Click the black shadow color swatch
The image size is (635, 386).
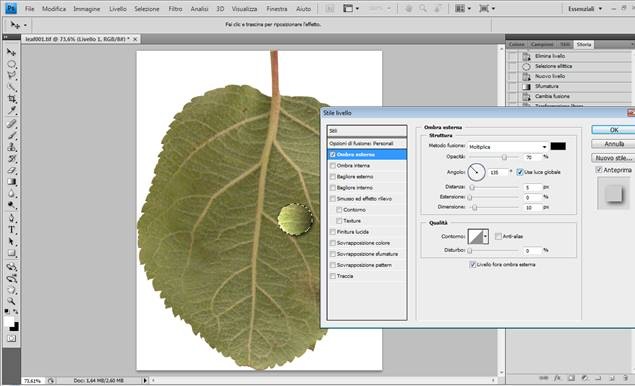[558, 146]
